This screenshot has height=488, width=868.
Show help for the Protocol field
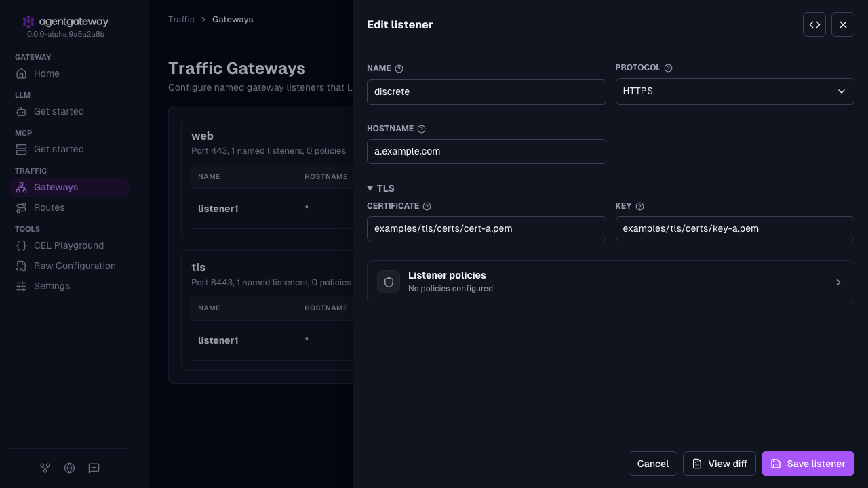tap(668, 68)
